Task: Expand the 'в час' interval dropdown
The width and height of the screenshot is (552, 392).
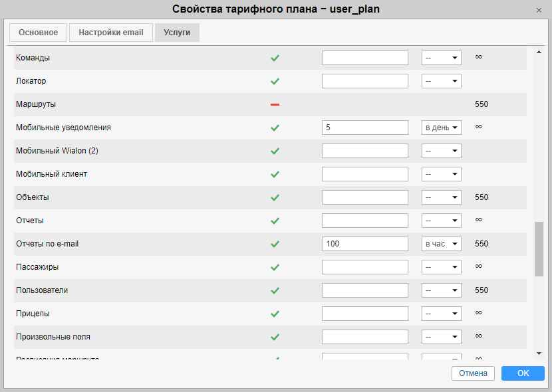Action: click(x=441, y=244)
